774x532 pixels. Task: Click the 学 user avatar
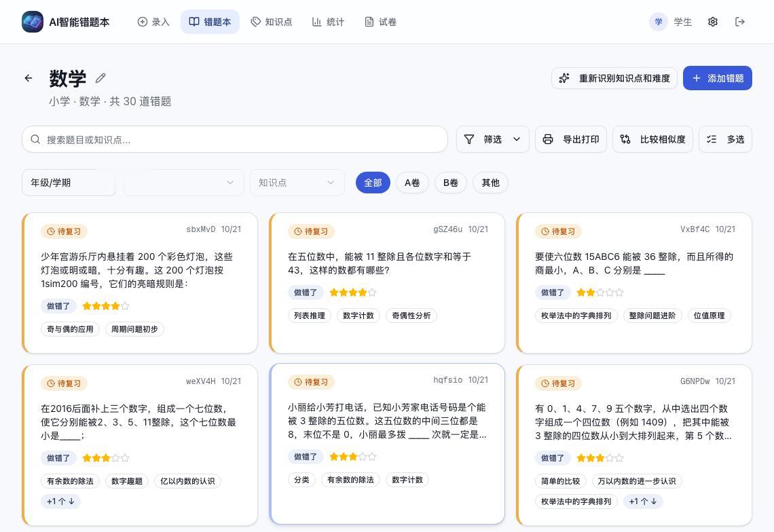tap(658, 22)
